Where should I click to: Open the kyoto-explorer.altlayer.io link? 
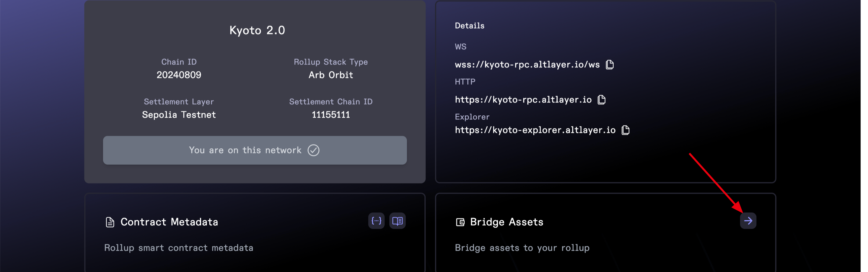point(535,130)
